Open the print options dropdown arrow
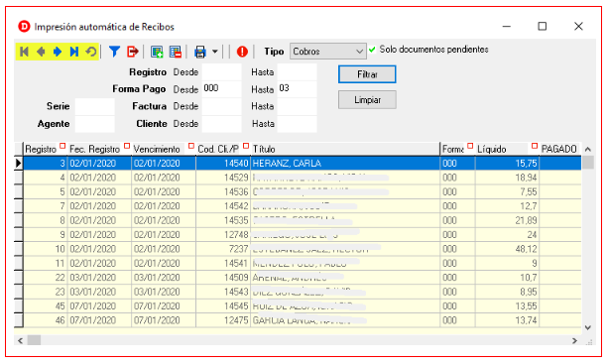Image resolution: width=609 pixels, height=364 pixels. tap(215, 52)
